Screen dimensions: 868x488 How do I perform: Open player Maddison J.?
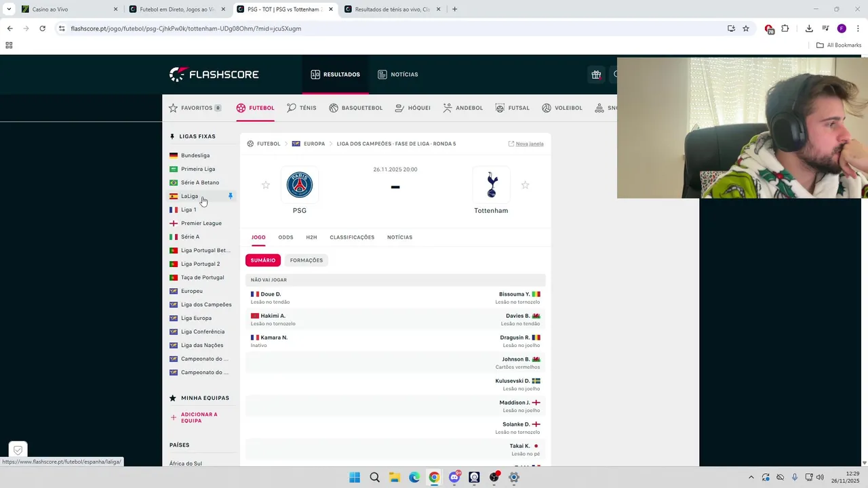pos(515,403)
